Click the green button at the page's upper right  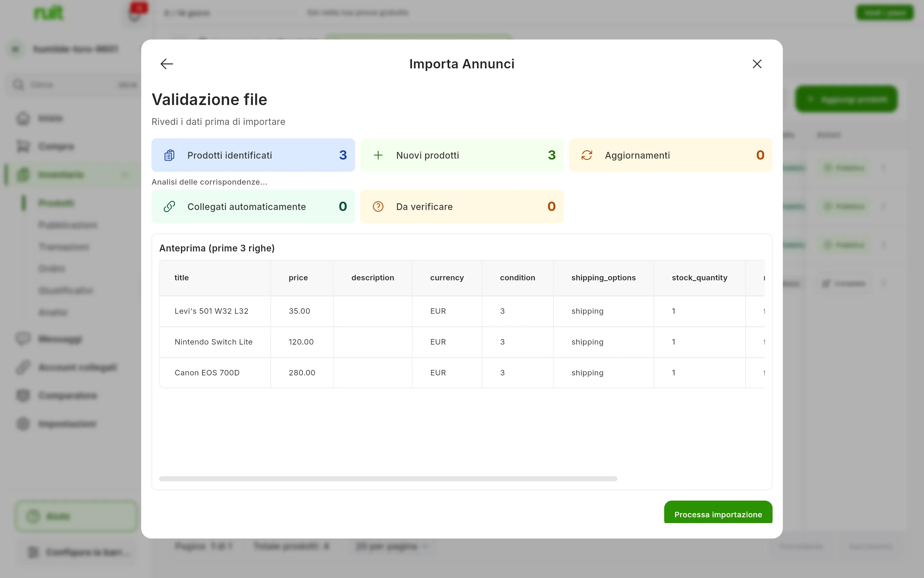(885, 13)
